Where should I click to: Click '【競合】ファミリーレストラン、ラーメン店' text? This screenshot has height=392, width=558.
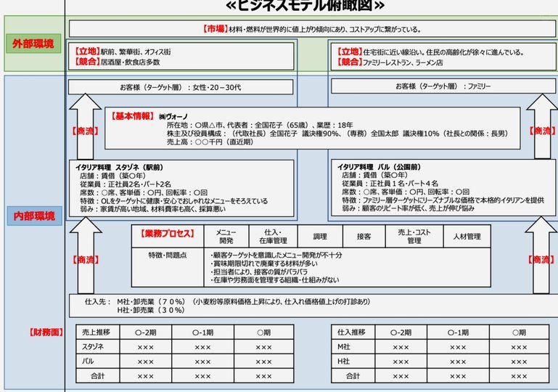[x=390, y=62]
